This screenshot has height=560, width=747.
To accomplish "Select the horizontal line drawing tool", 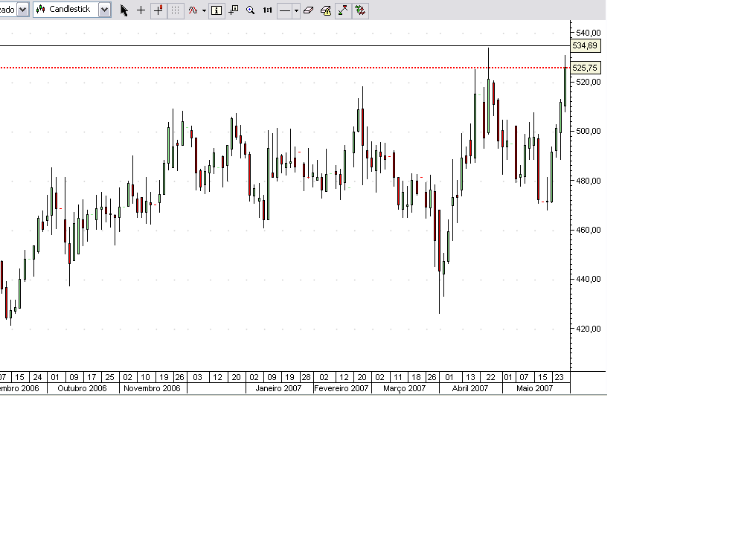I will coord(284,10).
